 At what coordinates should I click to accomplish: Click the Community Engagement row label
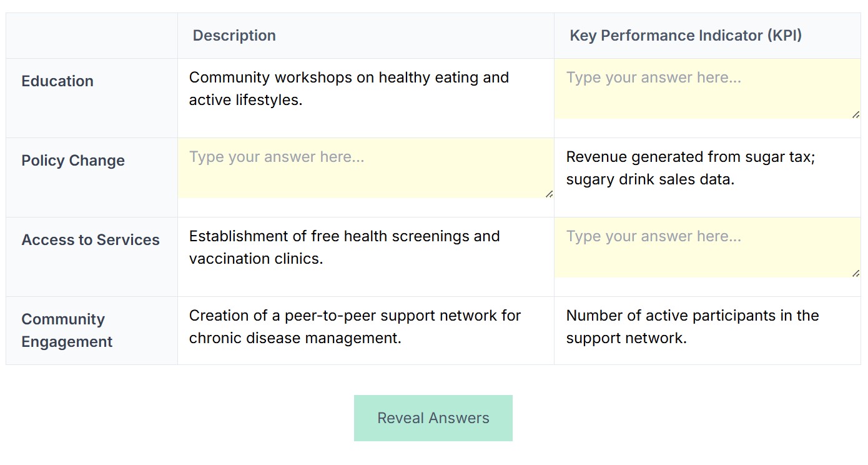(x=67, y=331)
